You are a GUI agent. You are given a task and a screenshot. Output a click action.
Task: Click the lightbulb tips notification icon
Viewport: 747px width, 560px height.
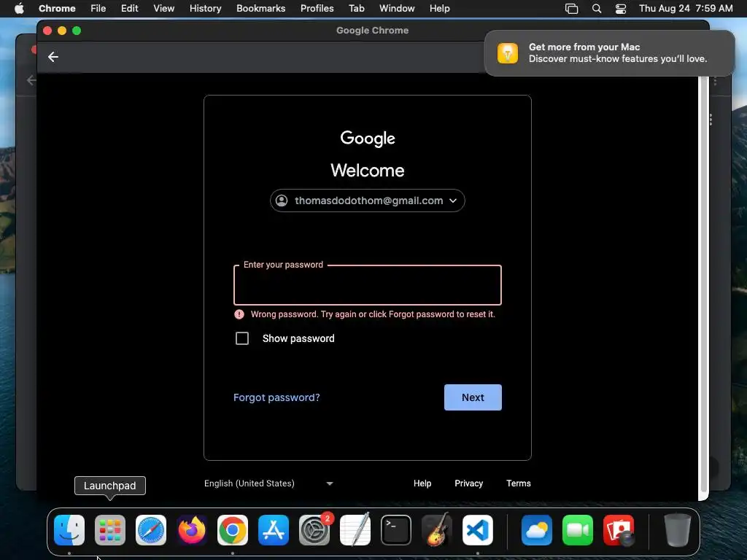tap(508, 52)
